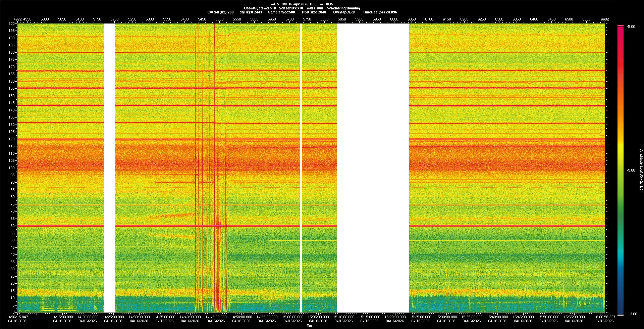The width and height of the screenshot is (644, 329).
Task: Click the -9.00 label on the color scale
Action: [631, 170]
